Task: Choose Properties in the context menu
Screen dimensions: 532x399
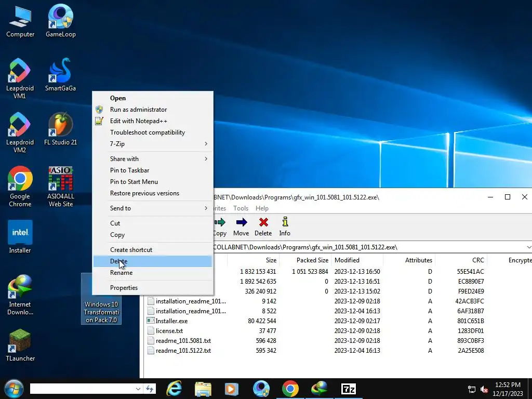Action: (153, 288)
